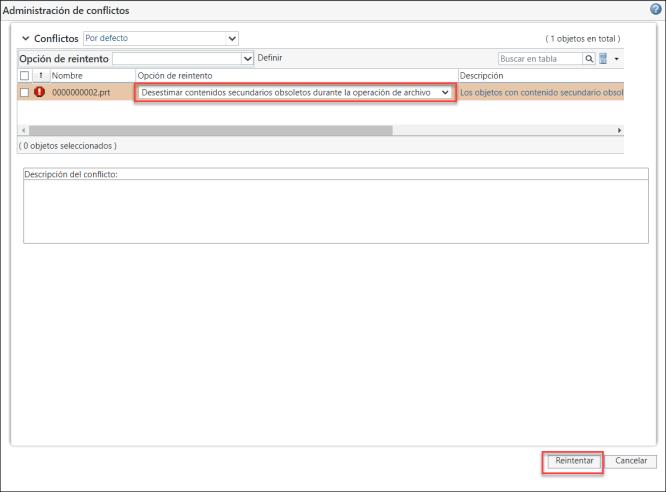Click the 1 objetos en total label
Image resolution: width=666 pixels, height=492 pixels.
tap(583, 39)
